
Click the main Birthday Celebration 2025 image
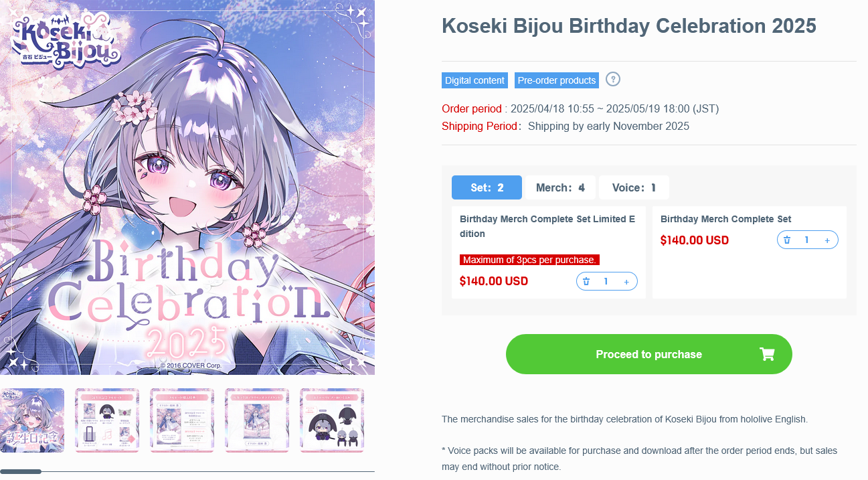pyautogui.click(x=187, y=187)
